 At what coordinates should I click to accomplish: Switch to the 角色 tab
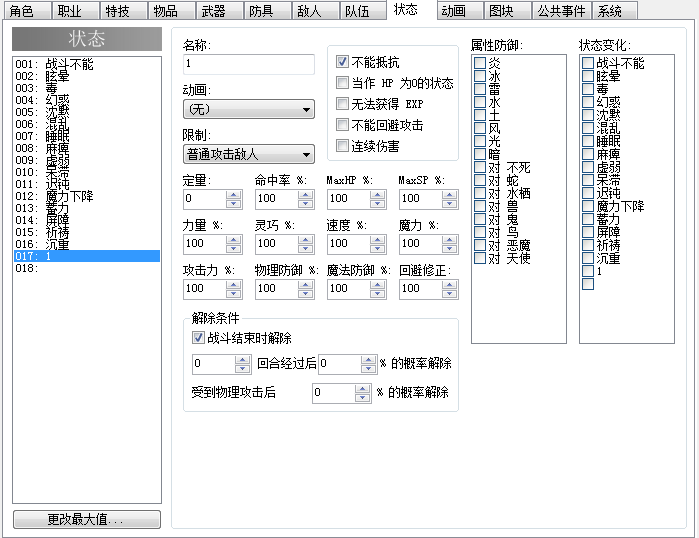[x=27, y=11]
